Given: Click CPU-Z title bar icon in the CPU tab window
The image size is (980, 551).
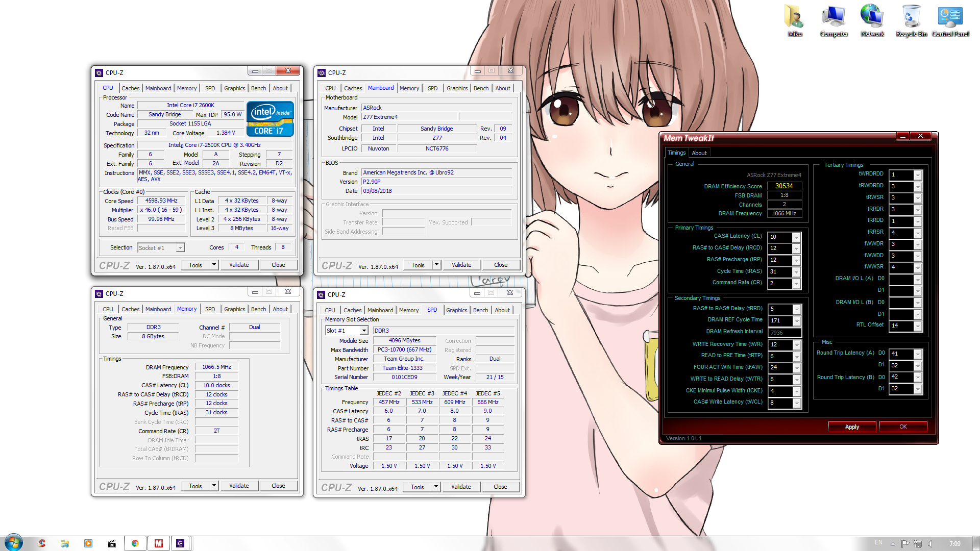Looking at the screenshot, I should tap(99, 73).
